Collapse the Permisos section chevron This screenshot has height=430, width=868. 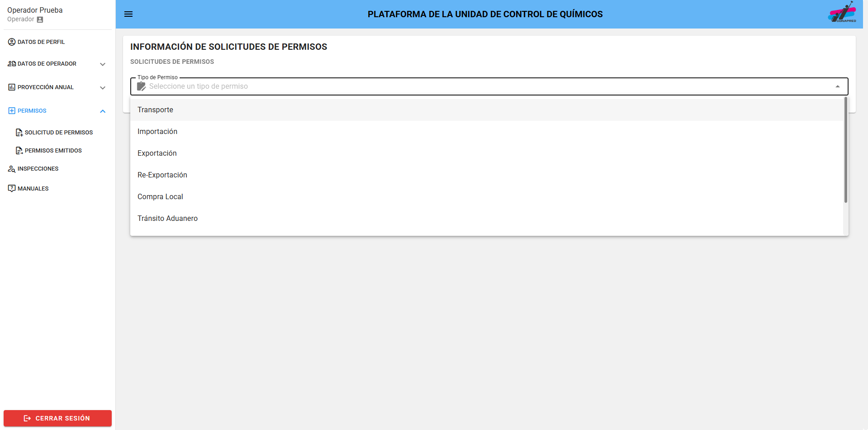pos(103,111)
